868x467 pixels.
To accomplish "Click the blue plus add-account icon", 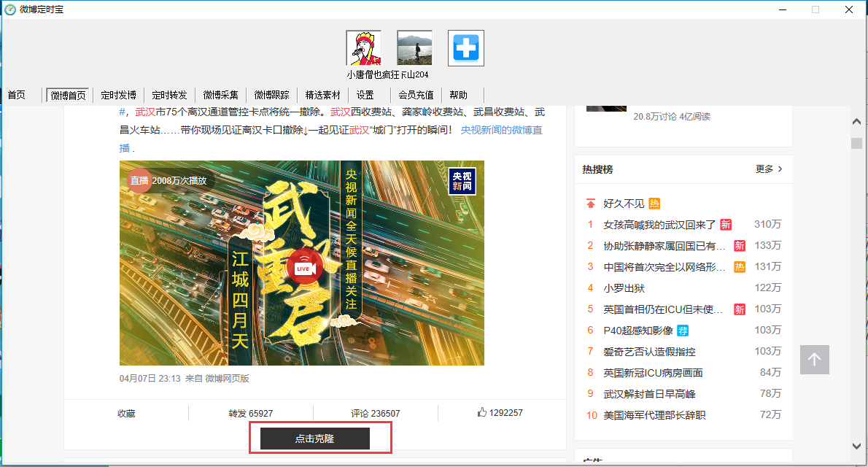I will pos(465,49).
